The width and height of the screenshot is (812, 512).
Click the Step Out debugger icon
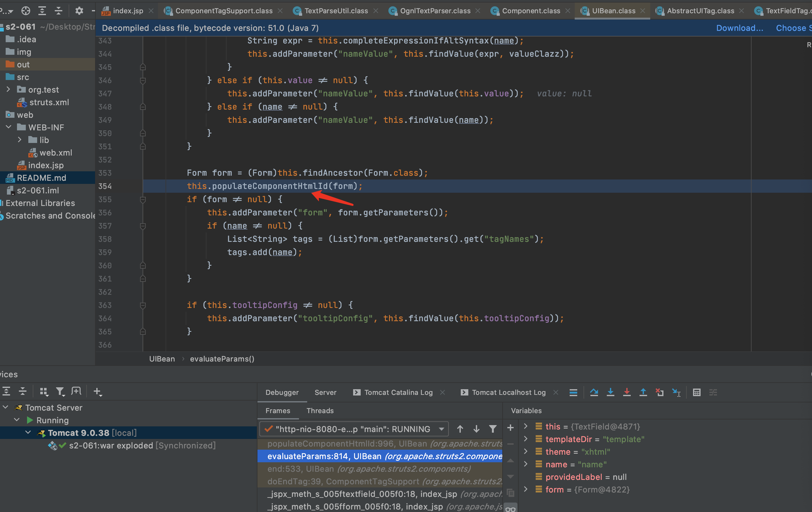pyautogui.click(x=643, y=392)
